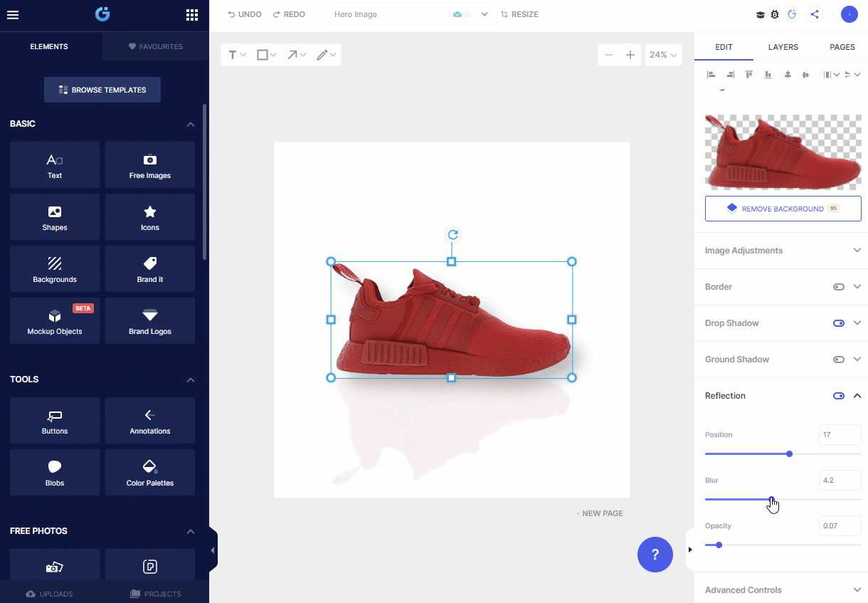The height and width of the screenshot is (603, 868).
Task: Align the selection to the top
Action: tap(748, 74)
